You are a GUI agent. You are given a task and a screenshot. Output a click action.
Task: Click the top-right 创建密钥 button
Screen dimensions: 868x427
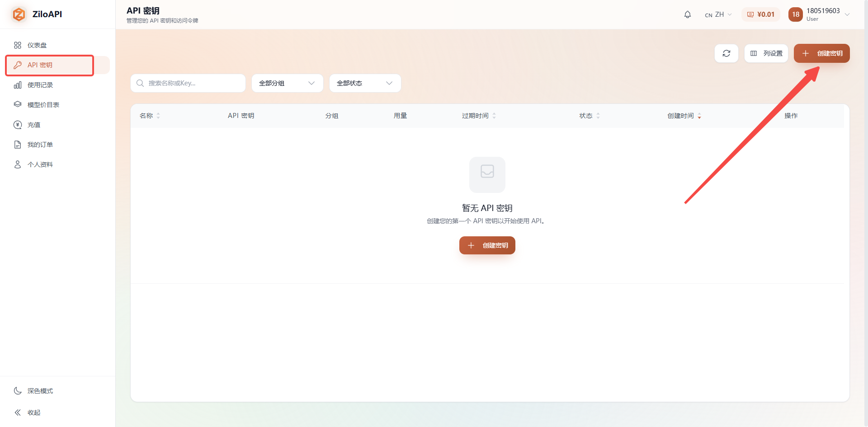pyautogui.click(x=822, y=53)
